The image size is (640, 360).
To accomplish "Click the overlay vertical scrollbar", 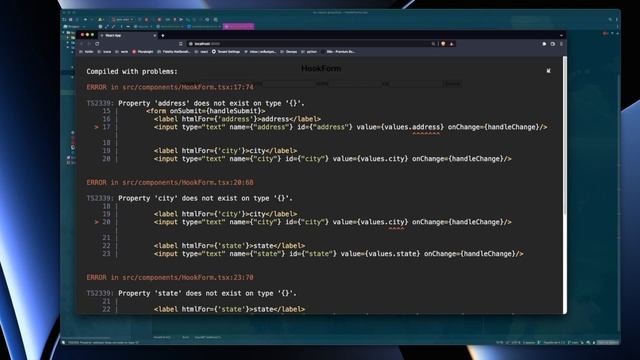I will click(565, 135).
